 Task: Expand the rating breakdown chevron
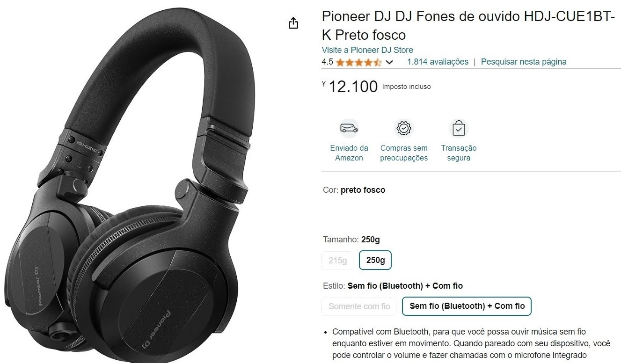pos(389,62)
